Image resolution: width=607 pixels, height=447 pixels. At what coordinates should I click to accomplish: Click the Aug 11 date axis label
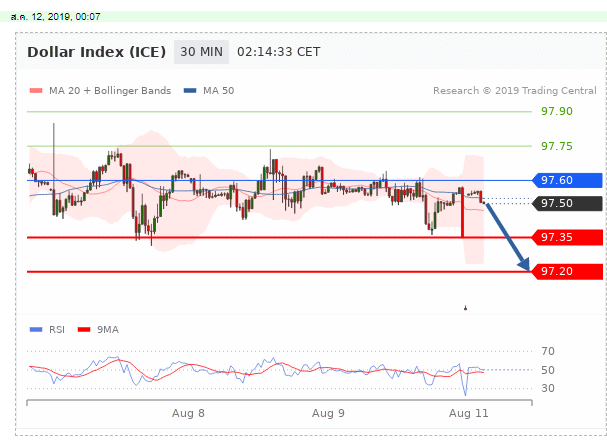(468, 413)
